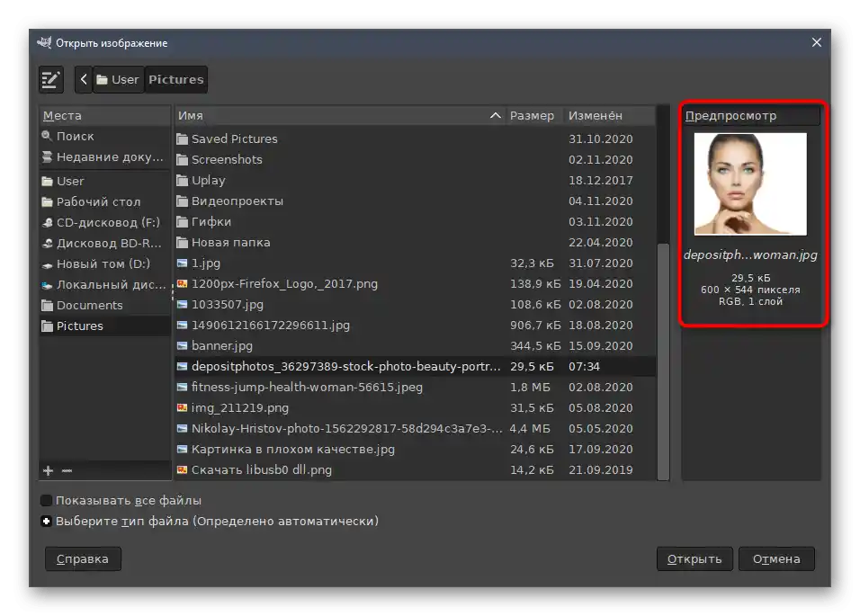Viewport: 860px width, 616px height.
Task: Sort files by the Имя column
Action: pos(340,116)
